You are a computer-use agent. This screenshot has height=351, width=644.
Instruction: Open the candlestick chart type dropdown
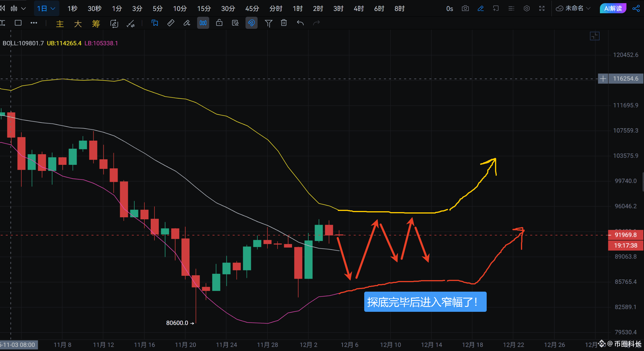coord(18,8)
